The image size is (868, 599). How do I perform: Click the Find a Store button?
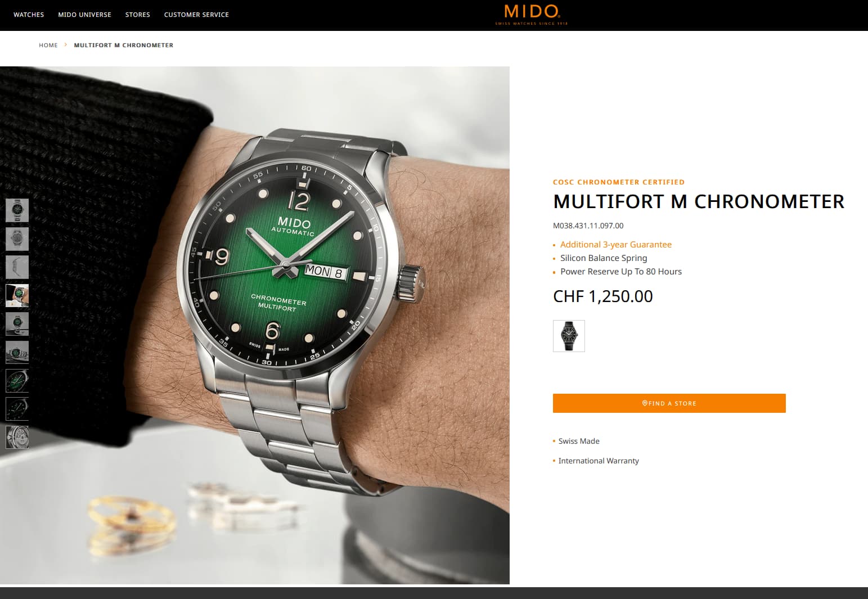669,403
